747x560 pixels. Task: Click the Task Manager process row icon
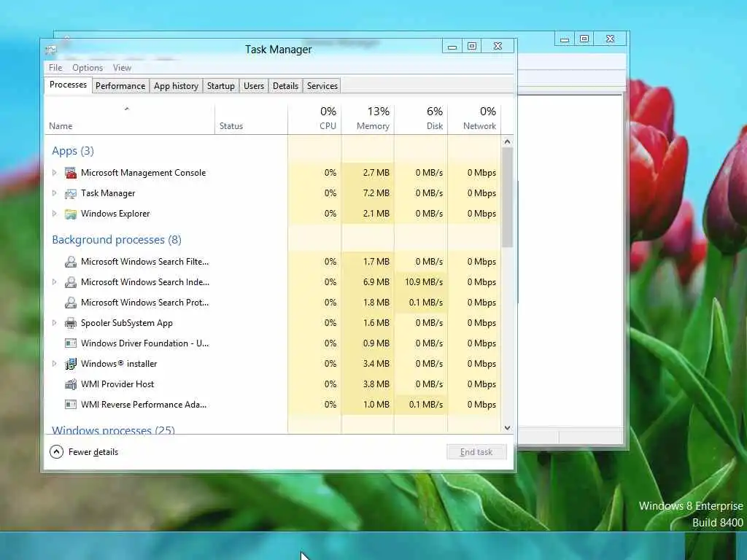point(71,193)
